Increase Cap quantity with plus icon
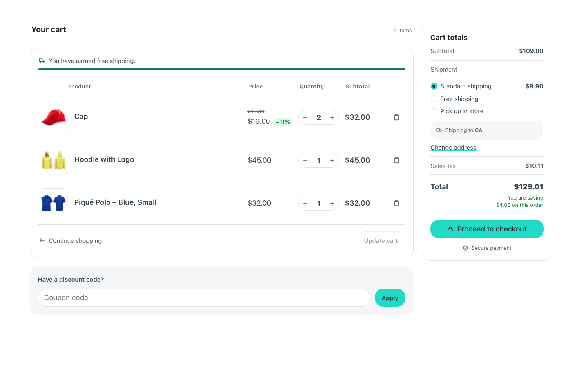 point(332,118)
